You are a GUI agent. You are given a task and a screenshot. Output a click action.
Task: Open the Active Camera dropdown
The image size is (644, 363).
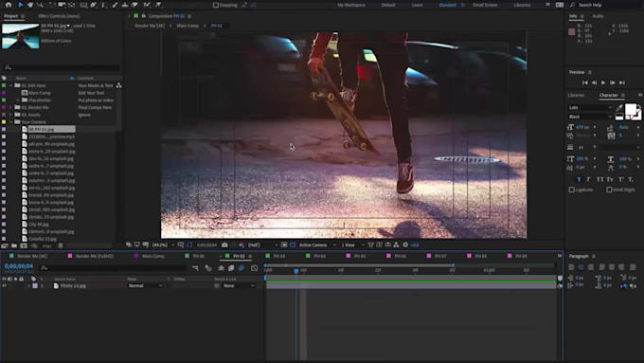[317, 245]
